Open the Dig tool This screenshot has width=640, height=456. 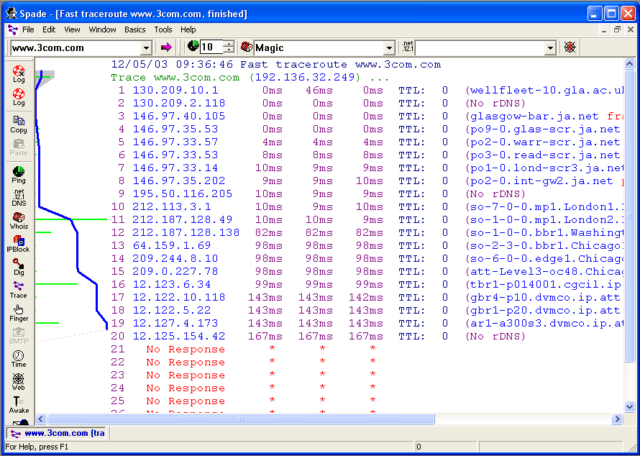pyautogui.click(x=18, y=267)
